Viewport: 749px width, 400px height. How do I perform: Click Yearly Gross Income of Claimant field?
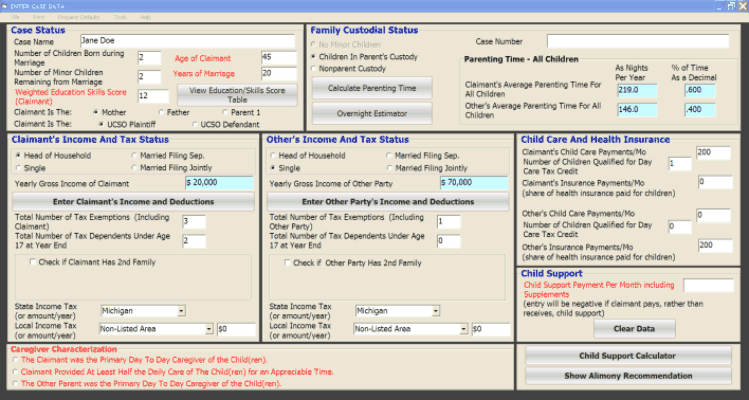coord(220,183)
